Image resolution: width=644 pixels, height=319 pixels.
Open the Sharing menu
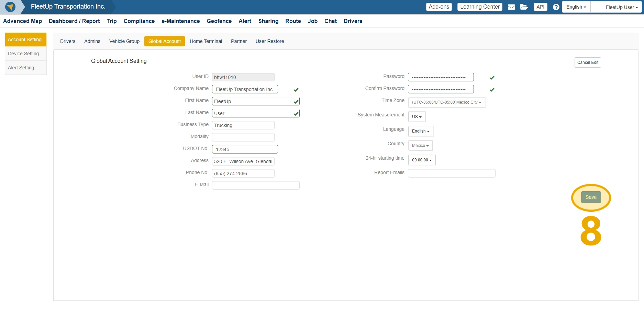point(268,21)
